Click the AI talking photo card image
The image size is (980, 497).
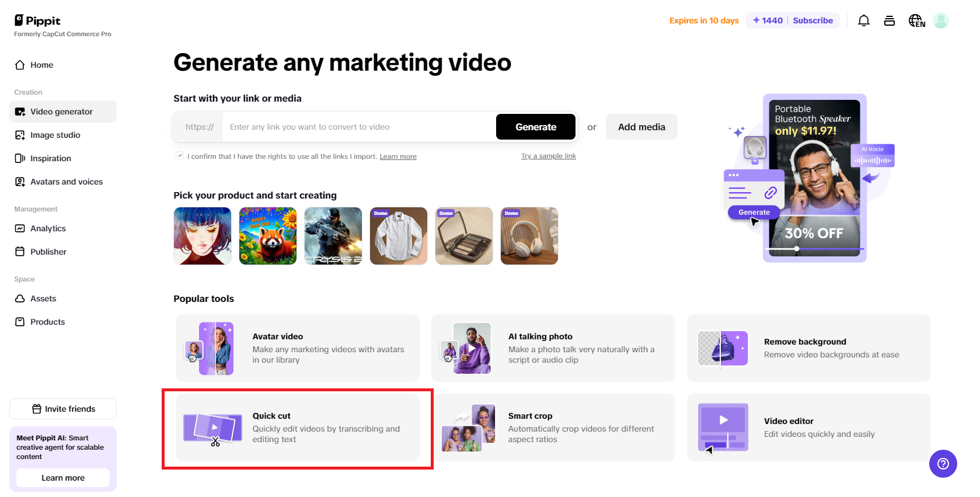[x=465, y=348]
